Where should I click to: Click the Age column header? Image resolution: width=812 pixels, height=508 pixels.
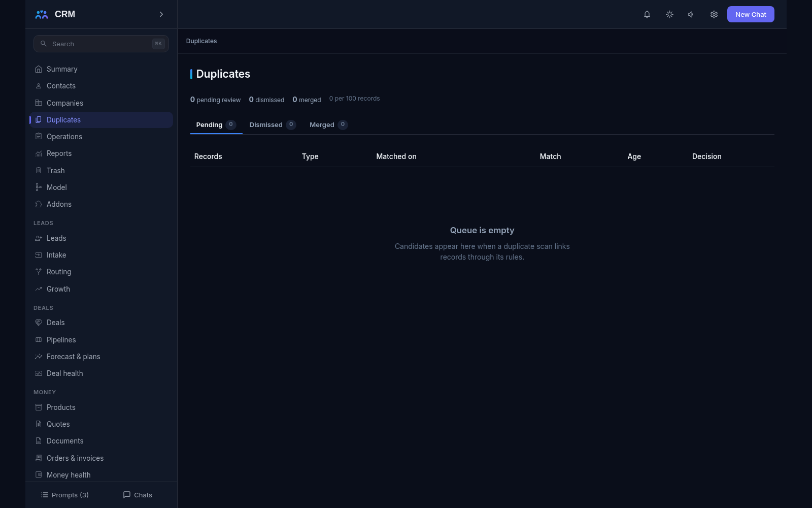click(x=634, y=156)
